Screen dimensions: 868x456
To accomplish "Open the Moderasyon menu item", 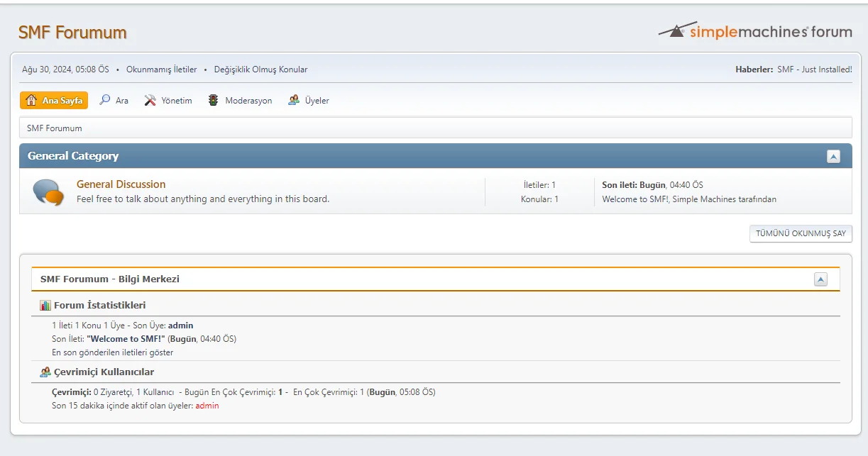I will (249, 100).
